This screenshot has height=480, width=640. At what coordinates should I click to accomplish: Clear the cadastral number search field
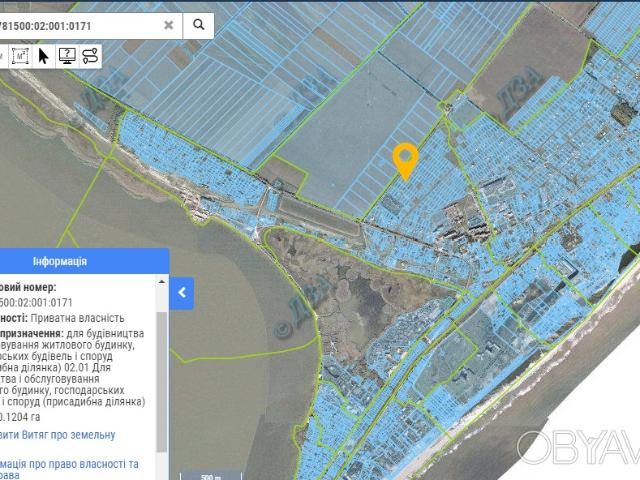click(x=169, y=25)
